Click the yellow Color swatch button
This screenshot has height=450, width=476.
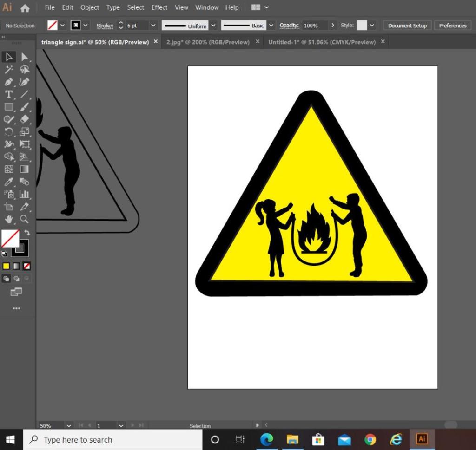(x=6, y=266)
